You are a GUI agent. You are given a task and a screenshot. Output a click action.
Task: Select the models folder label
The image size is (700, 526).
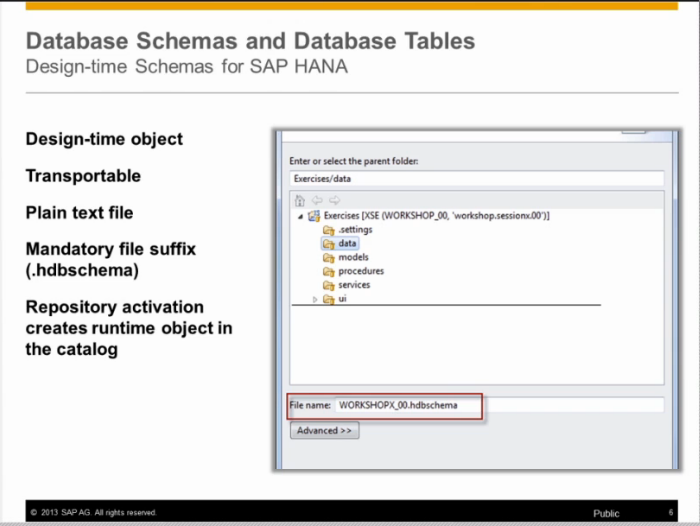(353, 257)
